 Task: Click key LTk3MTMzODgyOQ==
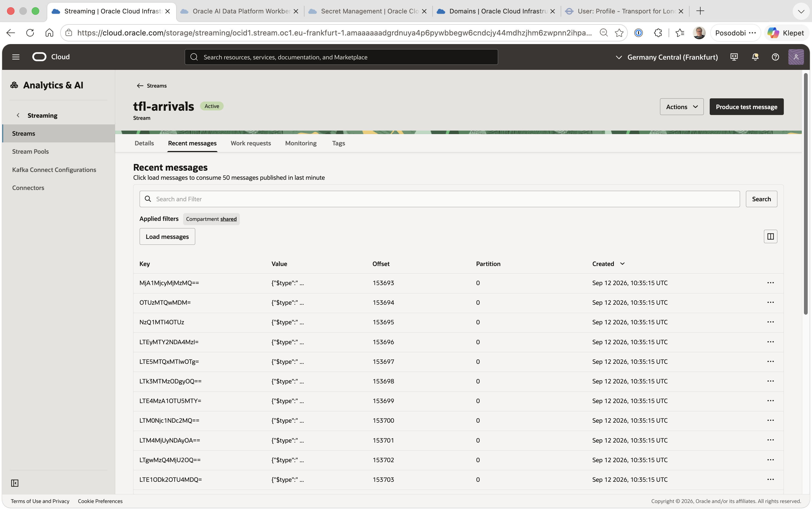(x=170, y=381)
